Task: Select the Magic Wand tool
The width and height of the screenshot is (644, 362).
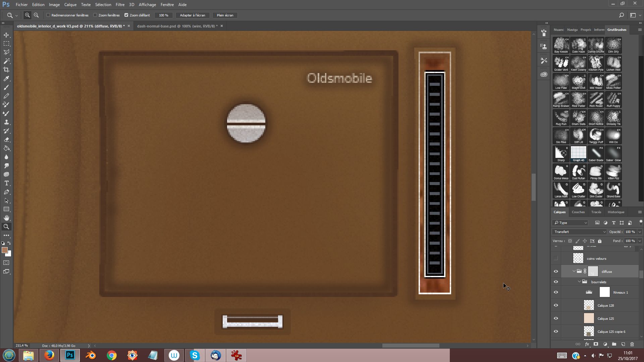Action: tap(6, 61)
